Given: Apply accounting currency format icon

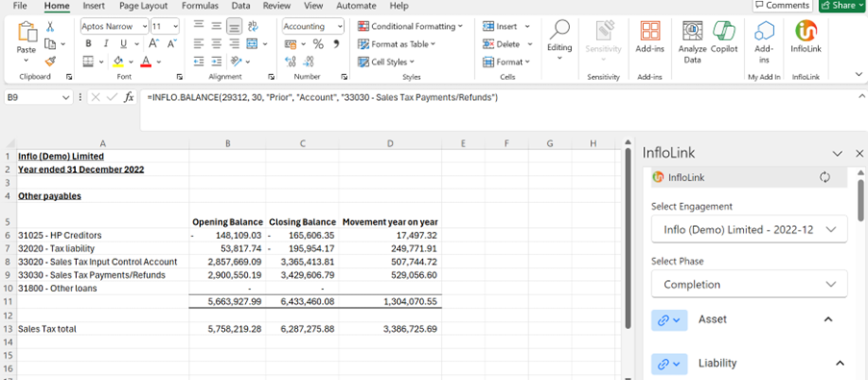Looking at the screenshot, I should (x=290, y=43).
